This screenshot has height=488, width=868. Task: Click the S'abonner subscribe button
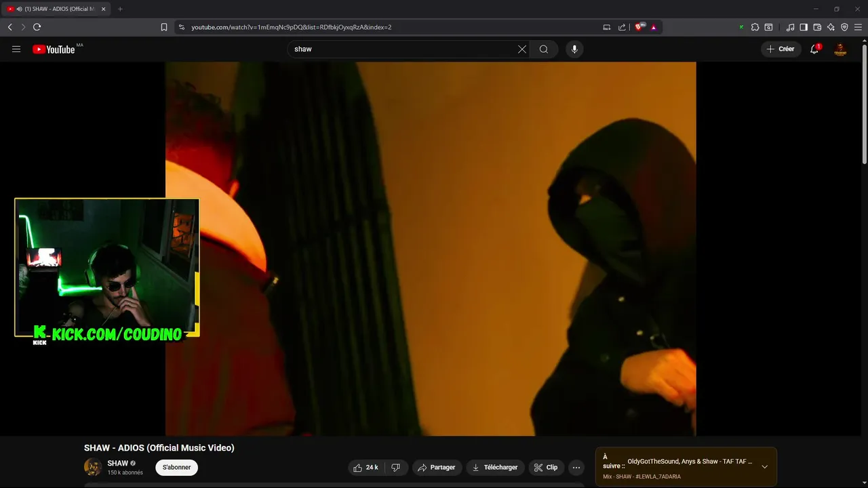click(x=176, y=467)
